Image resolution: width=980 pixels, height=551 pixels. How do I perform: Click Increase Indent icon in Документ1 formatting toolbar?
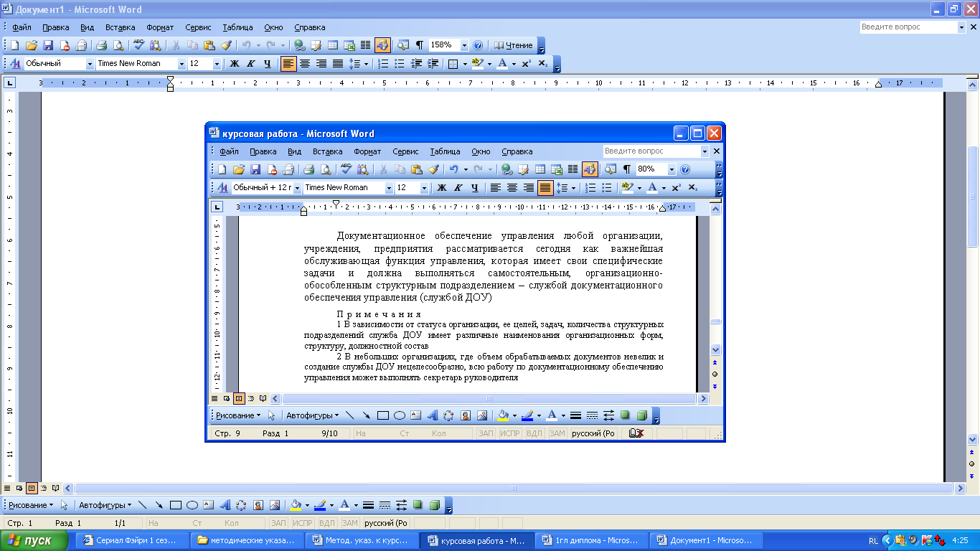pos(433,64)
